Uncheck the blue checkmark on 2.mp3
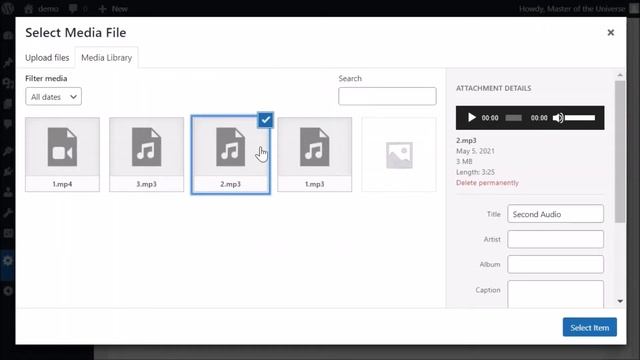Image resolution: width=640 pixels, height=360 pixels. coord(266,120)
